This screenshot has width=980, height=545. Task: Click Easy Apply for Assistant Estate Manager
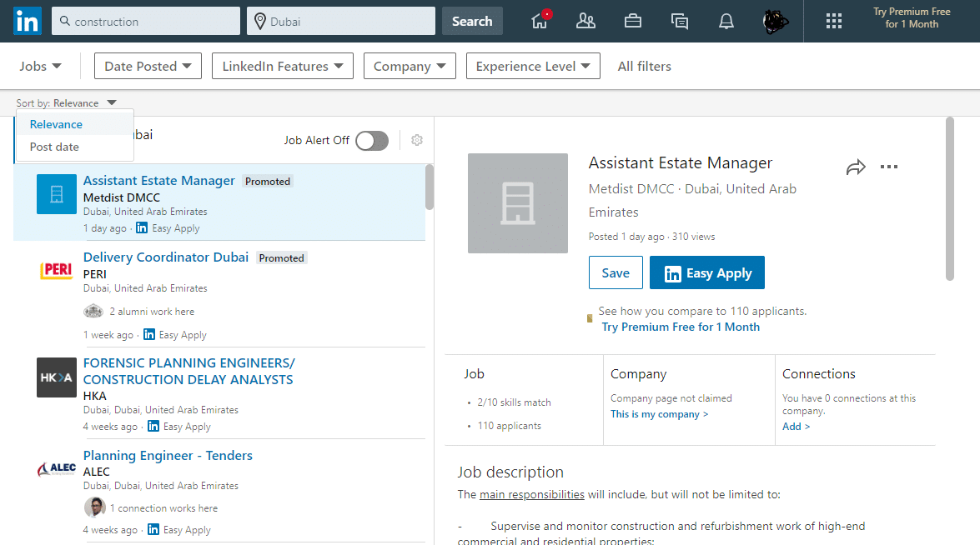706,272
